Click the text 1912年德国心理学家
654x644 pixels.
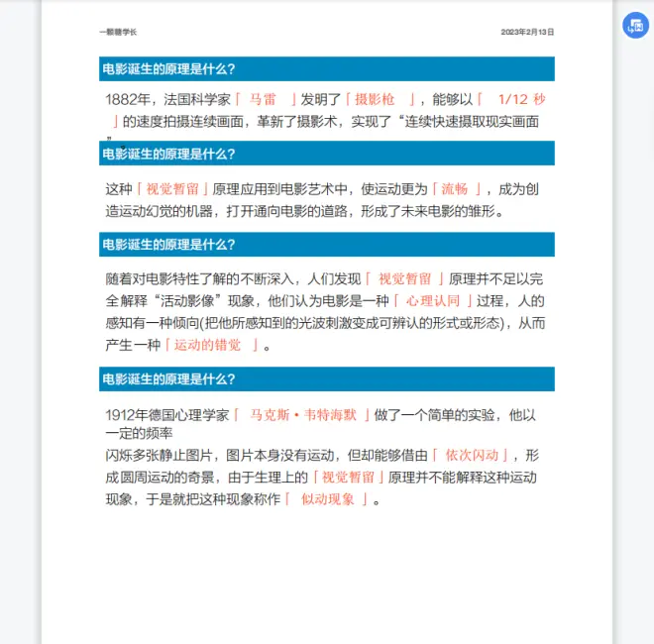pyautogui.click(x=166, y=415)
